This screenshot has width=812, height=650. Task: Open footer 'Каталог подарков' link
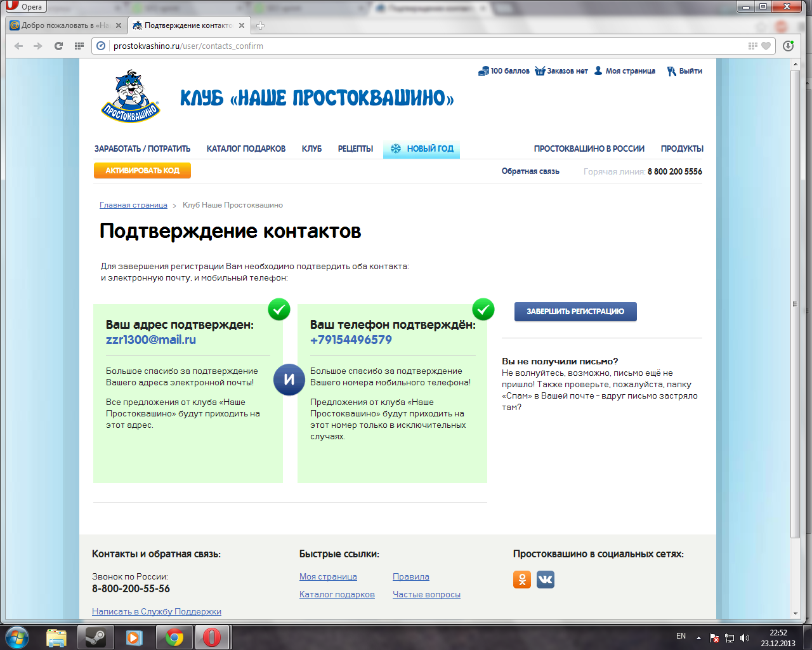pyautogui.click(x=337, y=594)
